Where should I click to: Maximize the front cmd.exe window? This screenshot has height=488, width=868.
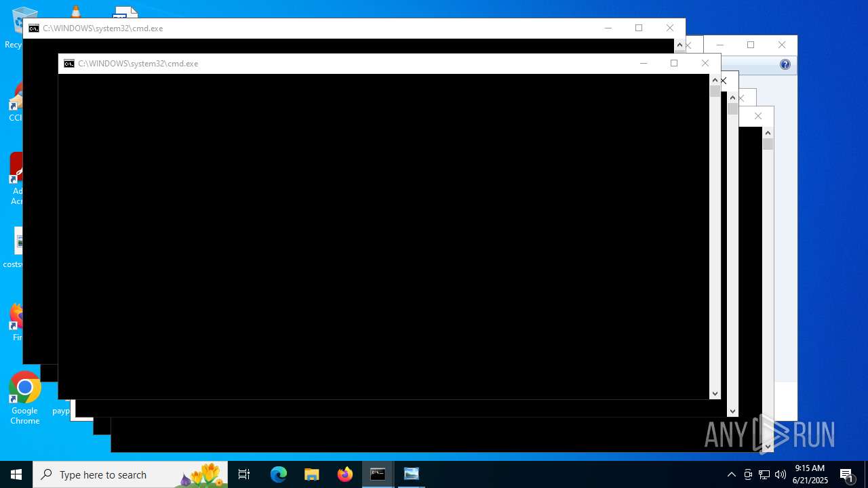[674, 64]
